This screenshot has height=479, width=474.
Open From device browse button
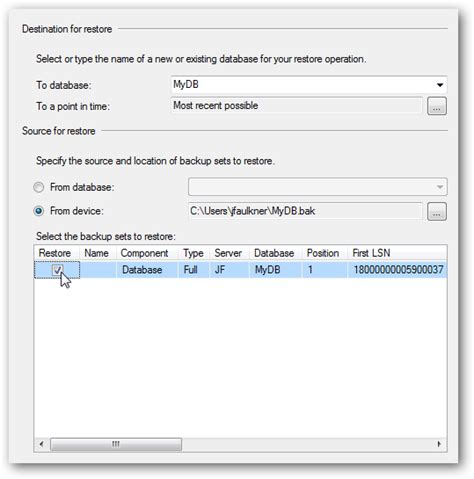(x=437, y=211)
